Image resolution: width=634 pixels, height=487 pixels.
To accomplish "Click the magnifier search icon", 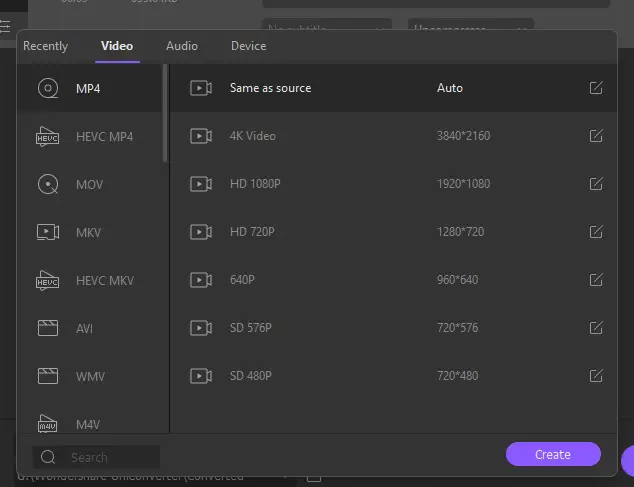I will click(x=48, y=457).
